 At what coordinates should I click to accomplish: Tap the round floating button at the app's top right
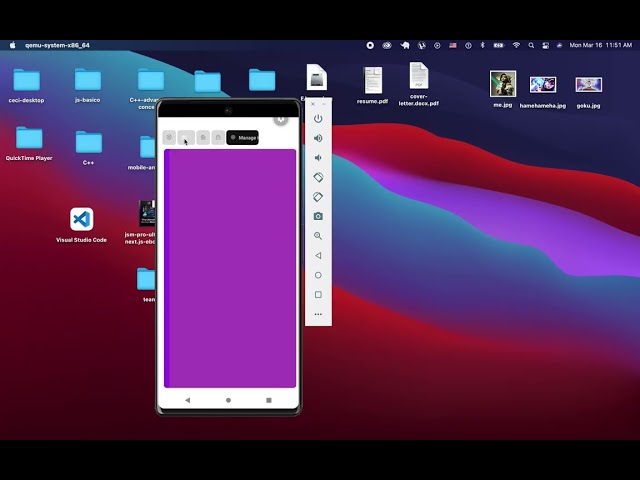pos(281,119)
